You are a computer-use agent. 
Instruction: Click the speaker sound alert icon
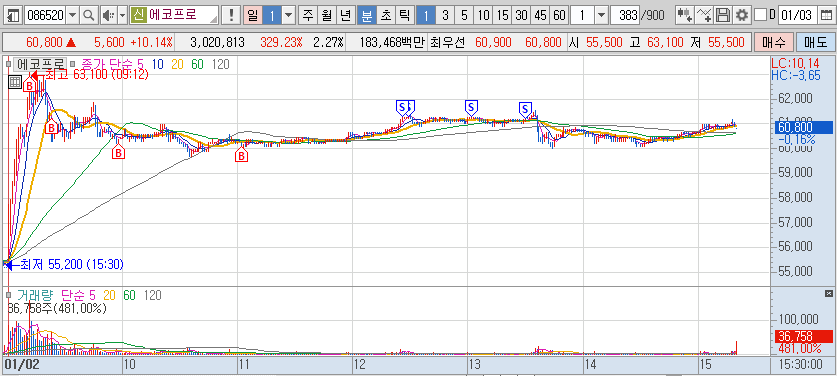[108, 15]
